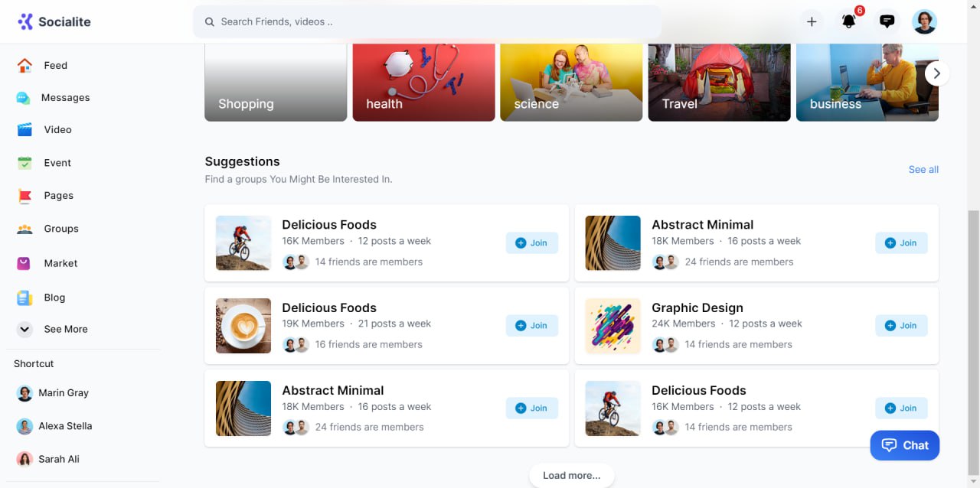This screenshot has width=980, height=488.
Task: Join the Graphic Design group
Action: click(901, 325)
